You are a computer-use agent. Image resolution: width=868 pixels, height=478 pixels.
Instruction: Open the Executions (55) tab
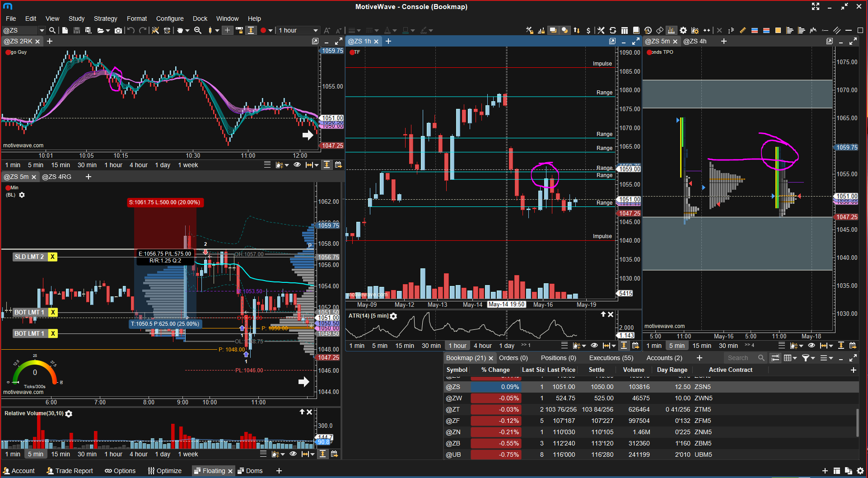tap(611, 358)
